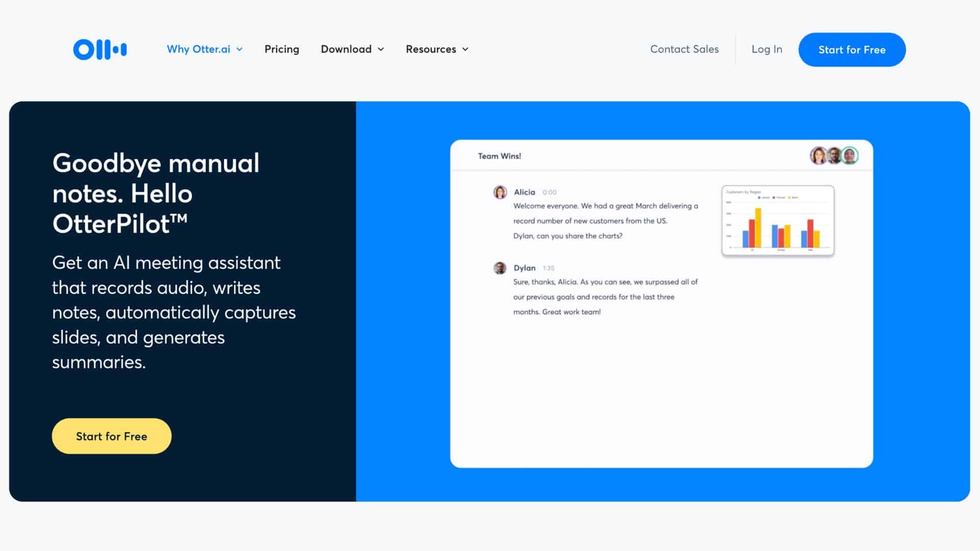Open the bar chart slide thumbnail

778,220
